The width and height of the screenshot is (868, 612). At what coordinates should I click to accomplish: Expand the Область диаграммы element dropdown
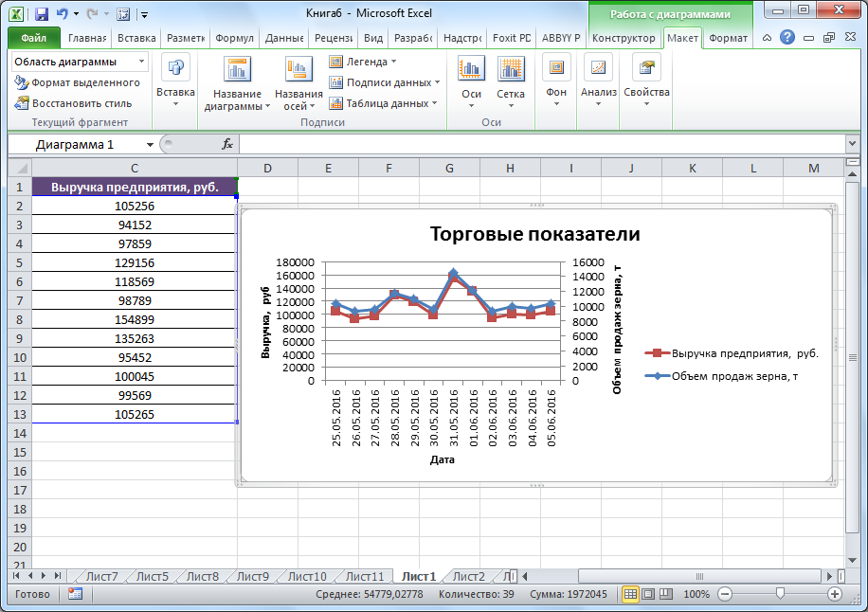pos(142,62)
